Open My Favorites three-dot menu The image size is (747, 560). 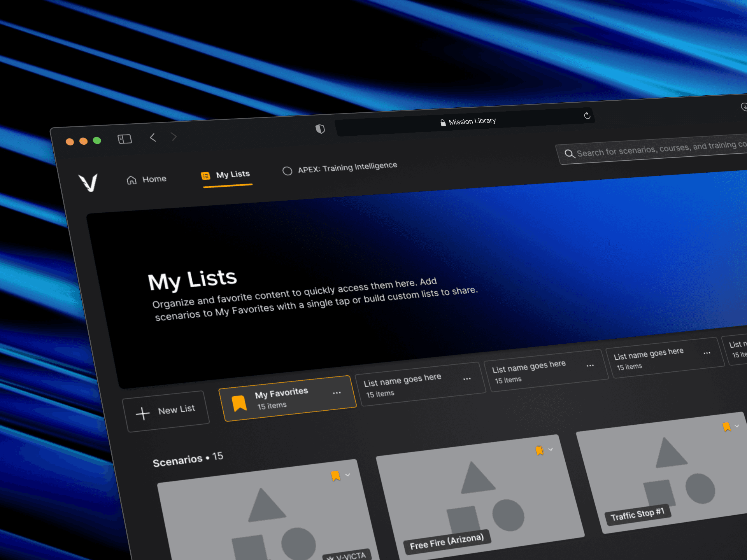pyautogui.click(x=337, y=393)
